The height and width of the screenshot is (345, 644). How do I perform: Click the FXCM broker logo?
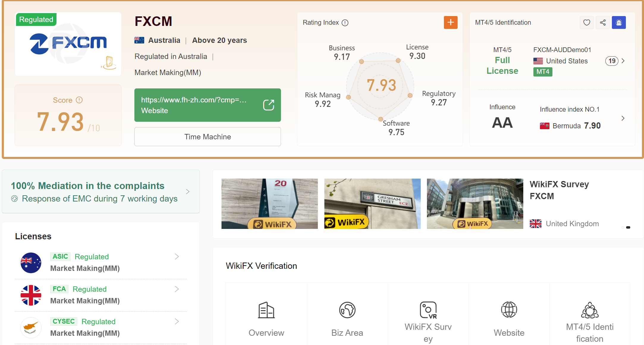(x=68, y=44)
